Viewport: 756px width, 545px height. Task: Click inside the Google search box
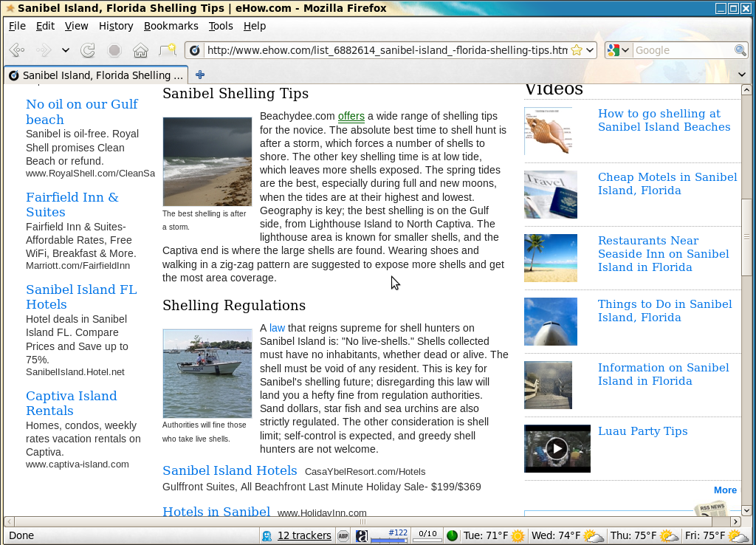(x=683, y=50)
